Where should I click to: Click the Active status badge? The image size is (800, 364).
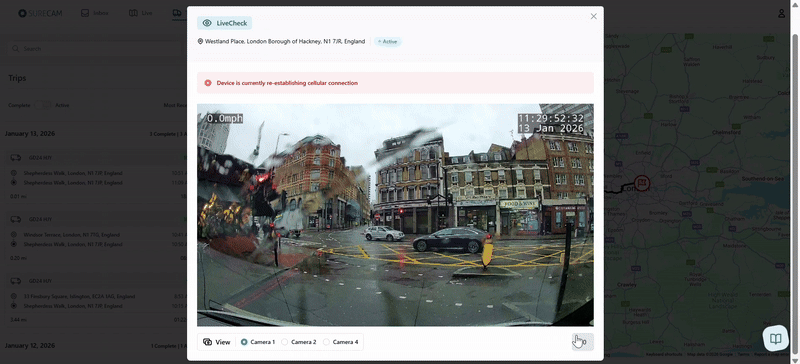388,41
